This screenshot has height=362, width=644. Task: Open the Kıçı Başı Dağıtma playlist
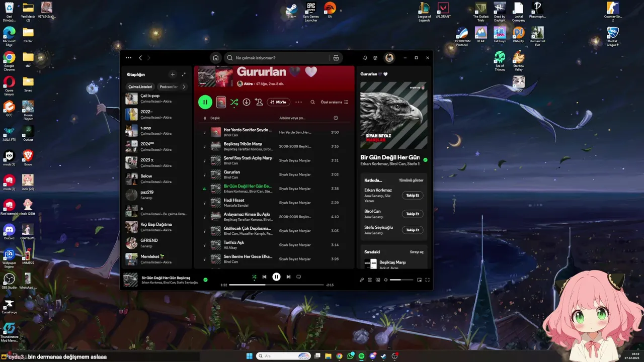[156, 227]
